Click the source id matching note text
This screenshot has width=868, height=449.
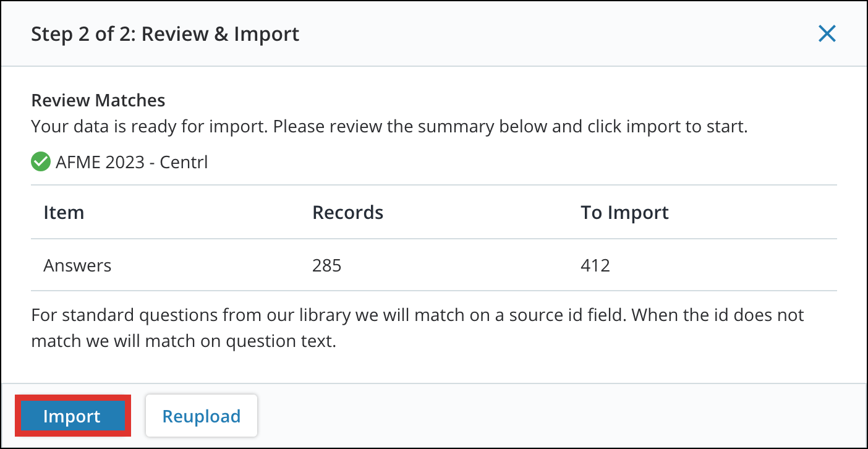tap(417, 328)
